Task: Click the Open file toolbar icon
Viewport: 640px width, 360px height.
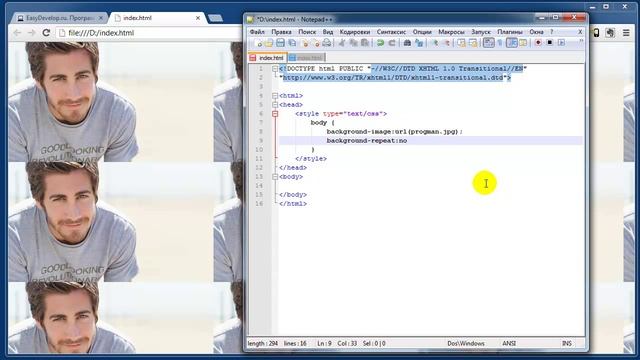Action: (269, 43)
